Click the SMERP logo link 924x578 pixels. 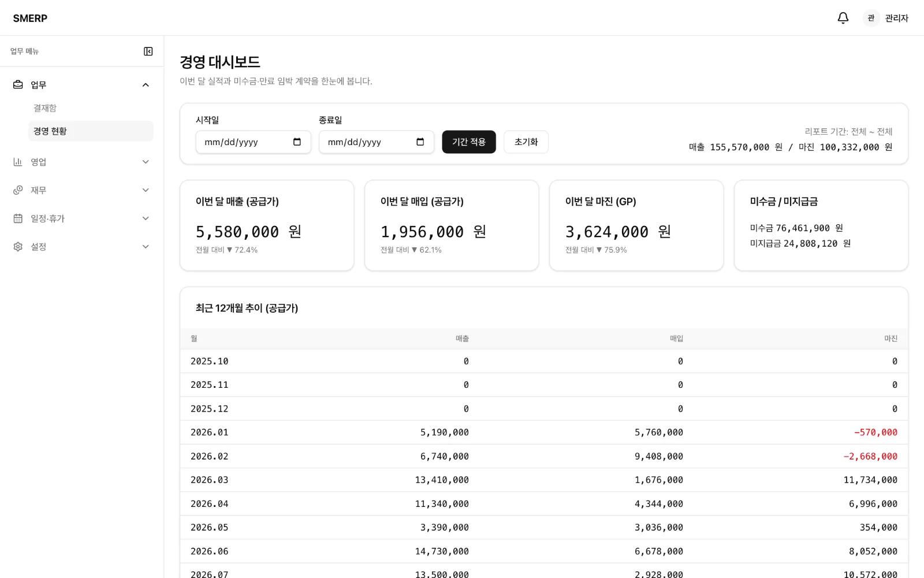[30, 18]
